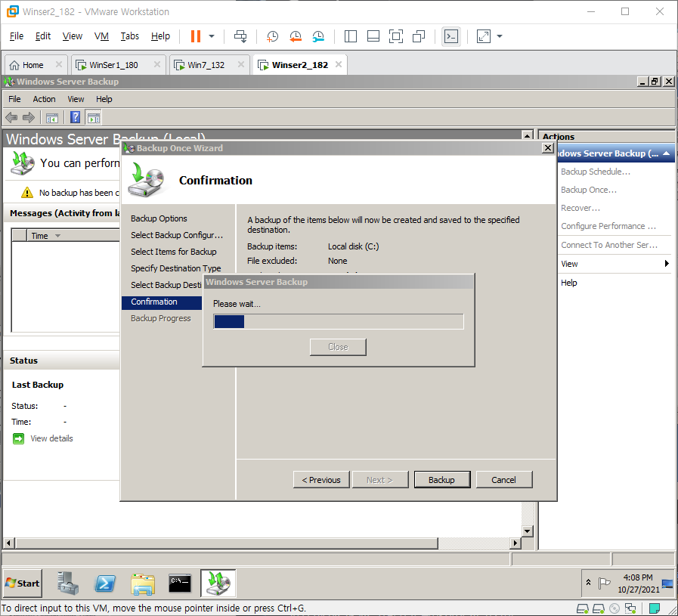The height and width of the screenshot is (616, 678).
Task: Click the console view toolbar icon
Action: click(x=451, y=36)
